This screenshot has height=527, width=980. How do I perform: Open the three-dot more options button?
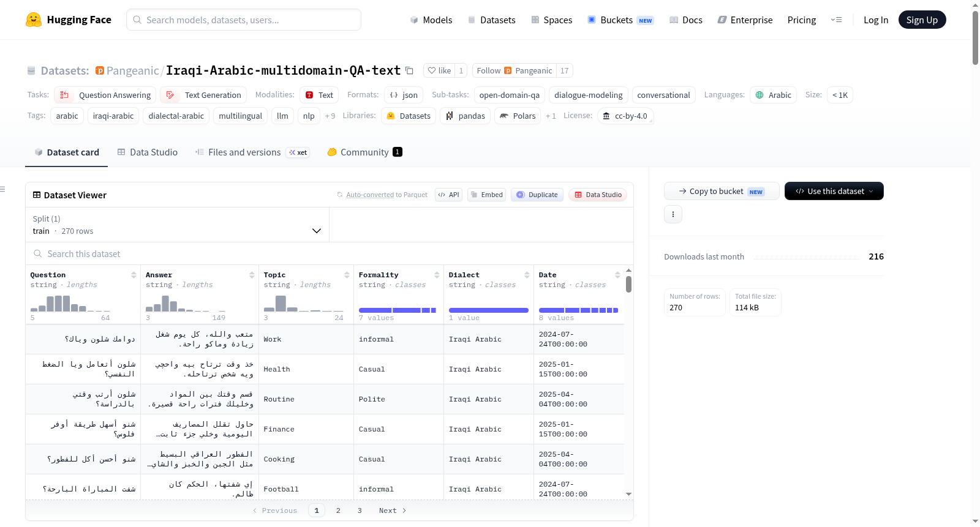(x=673, y=214)
